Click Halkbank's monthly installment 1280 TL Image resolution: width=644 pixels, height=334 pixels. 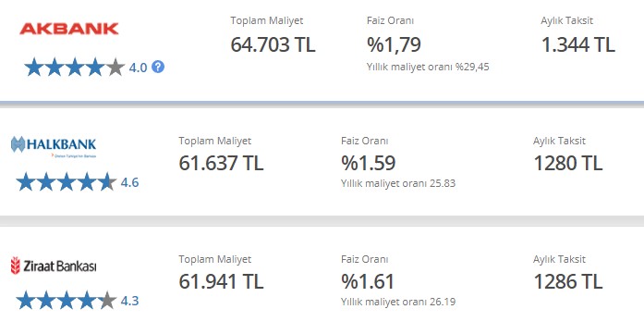(x=568, y=163)
